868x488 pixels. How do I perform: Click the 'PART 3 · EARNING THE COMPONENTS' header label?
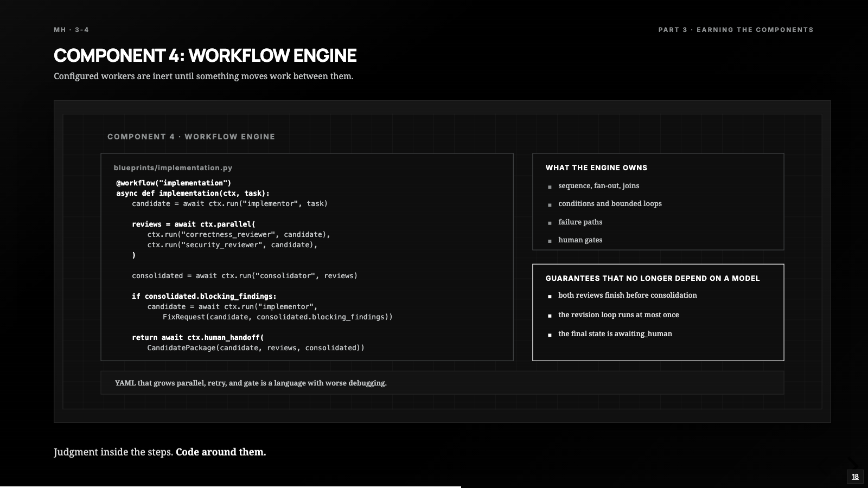[x=736, y=30]
